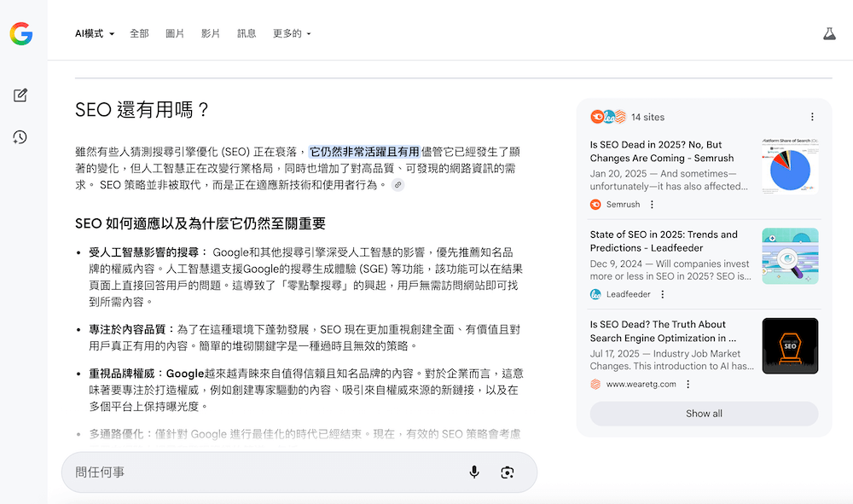Click the wearetg.com favicon
Screen dimensions: 853x504
(x=595, y=384)
